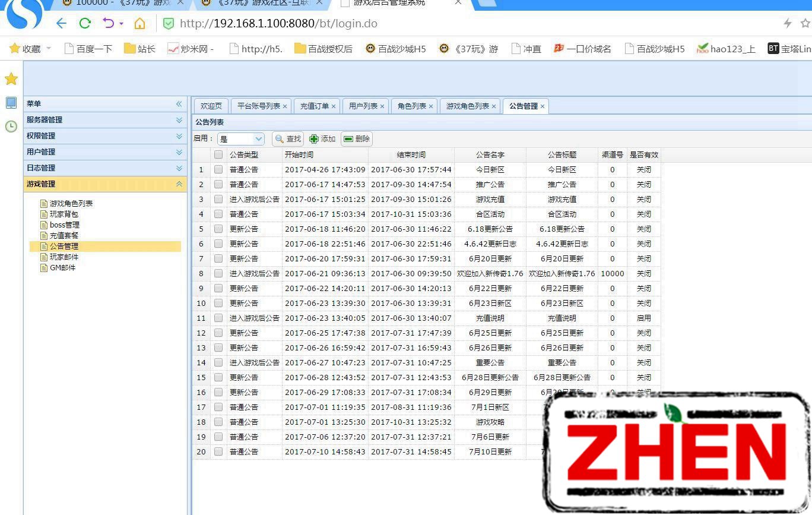Click the magnifier 查找 search button

[288, 139]
